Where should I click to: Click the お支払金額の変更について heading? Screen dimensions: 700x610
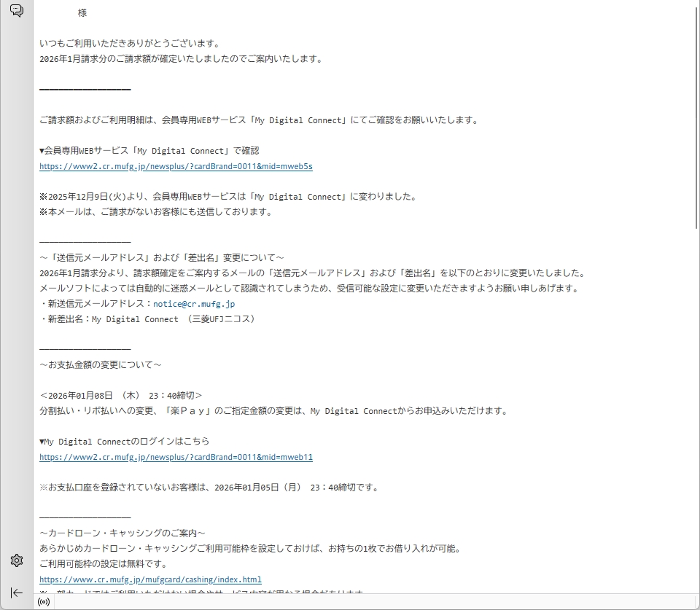(x=101, y=364)
